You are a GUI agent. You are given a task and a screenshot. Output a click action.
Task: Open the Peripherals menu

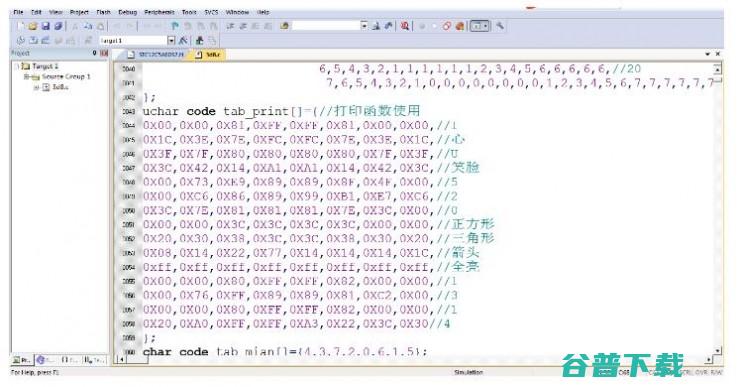(159, 12)
